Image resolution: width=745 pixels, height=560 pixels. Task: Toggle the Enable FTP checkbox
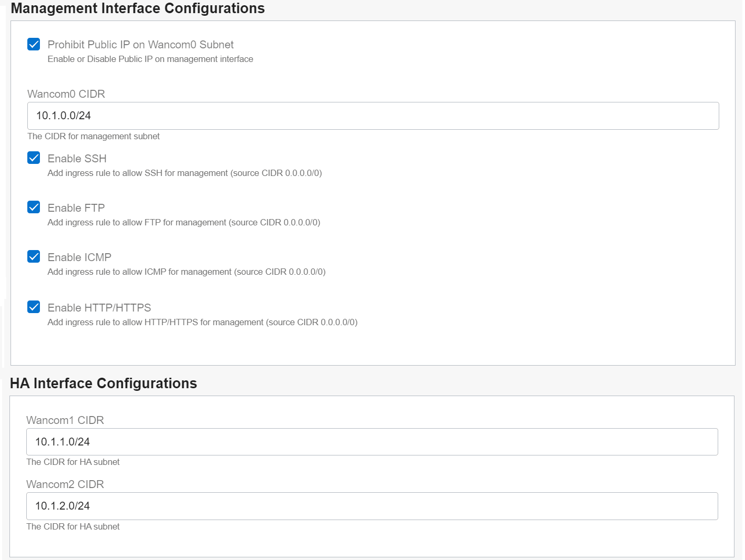pyautogui.click(x=33, y=207)
